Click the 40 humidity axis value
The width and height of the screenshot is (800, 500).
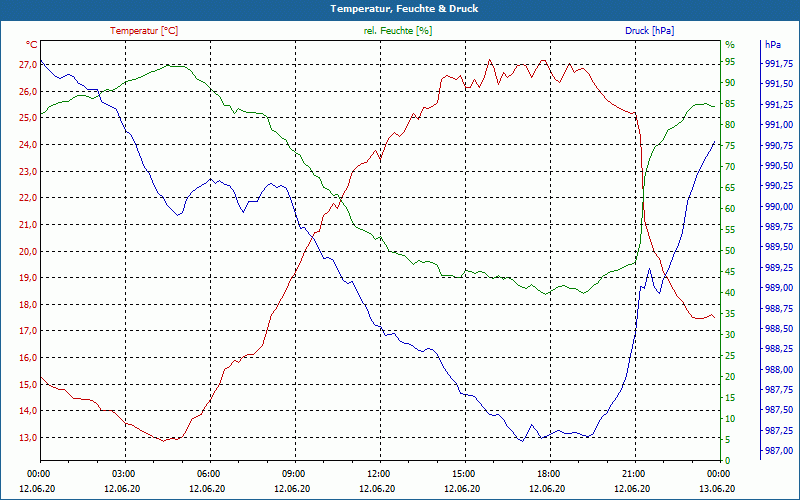click(x=730, y=293)
